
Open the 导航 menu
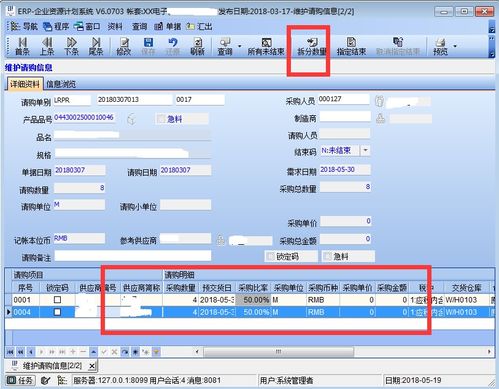[x=24, y=26]
